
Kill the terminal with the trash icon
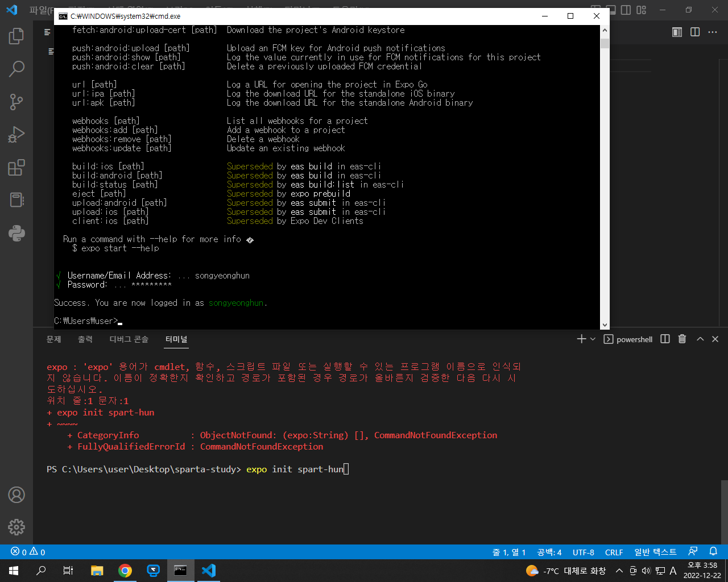tap(682, 339)
